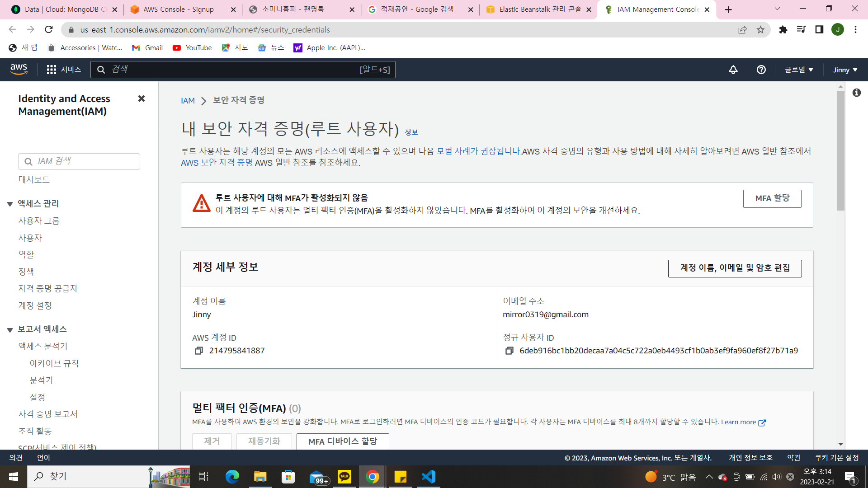
Task: Open Sticky Notes from the taskbar
Action: coord(401,477)
